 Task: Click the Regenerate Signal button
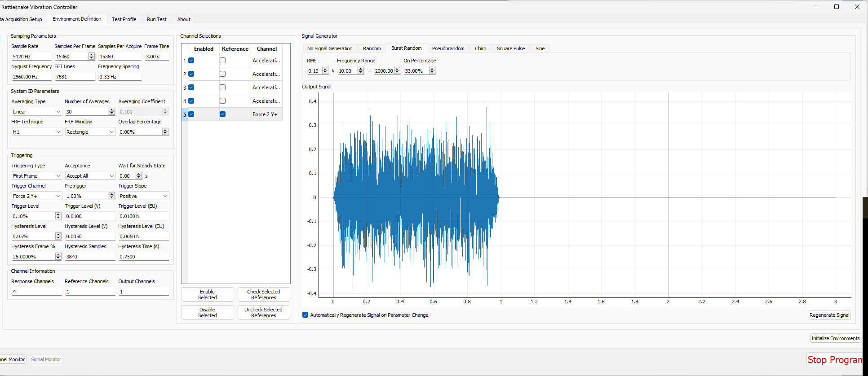coord(829,315)
